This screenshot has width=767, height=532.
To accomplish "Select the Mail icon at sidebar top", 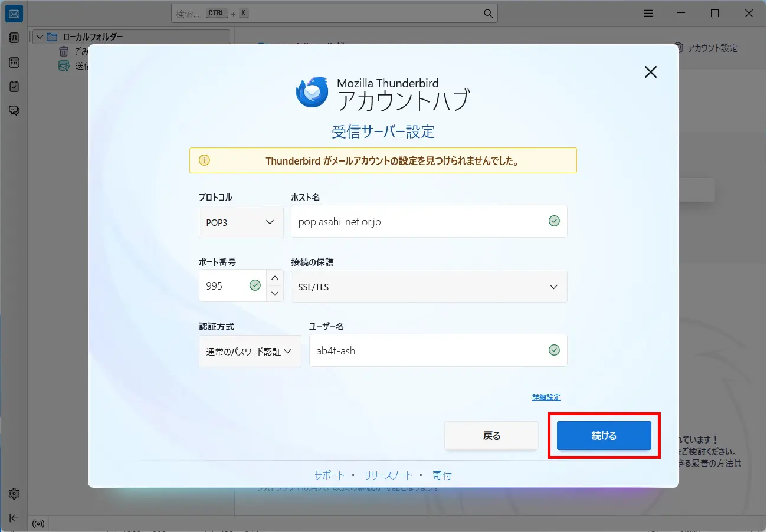I will pyautogui.click(x=14, y=13).
